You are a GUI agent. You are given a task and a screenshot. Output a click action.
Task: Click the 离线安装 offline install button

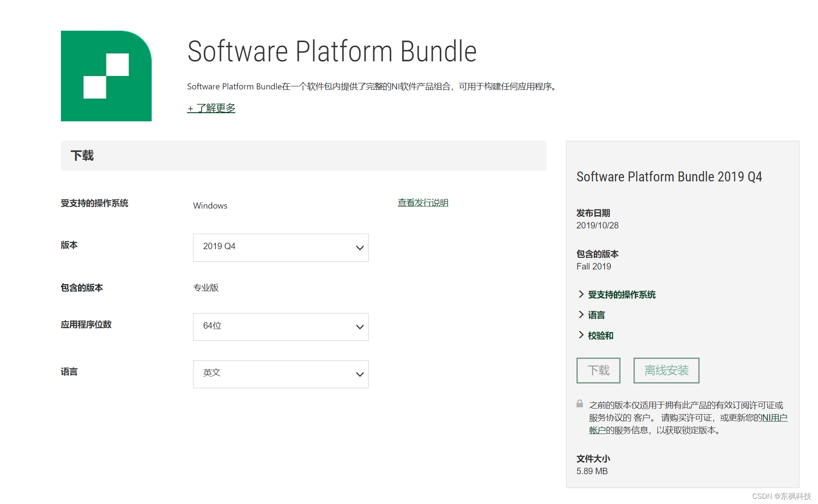[666, 370]
